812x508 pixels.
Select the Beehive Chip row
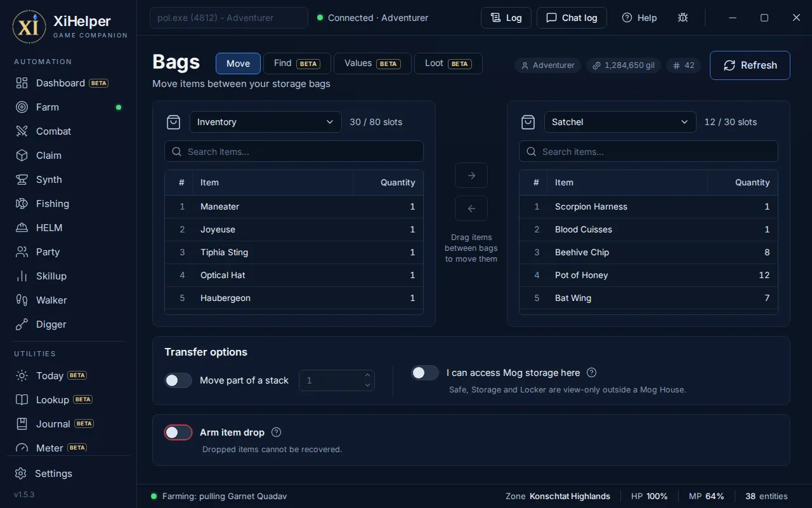tap(648, 252)
